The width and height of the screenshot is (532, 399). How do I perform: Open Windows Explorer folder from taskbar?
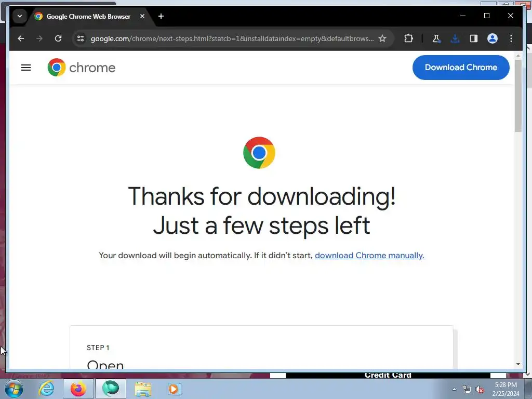pos(143,389)
